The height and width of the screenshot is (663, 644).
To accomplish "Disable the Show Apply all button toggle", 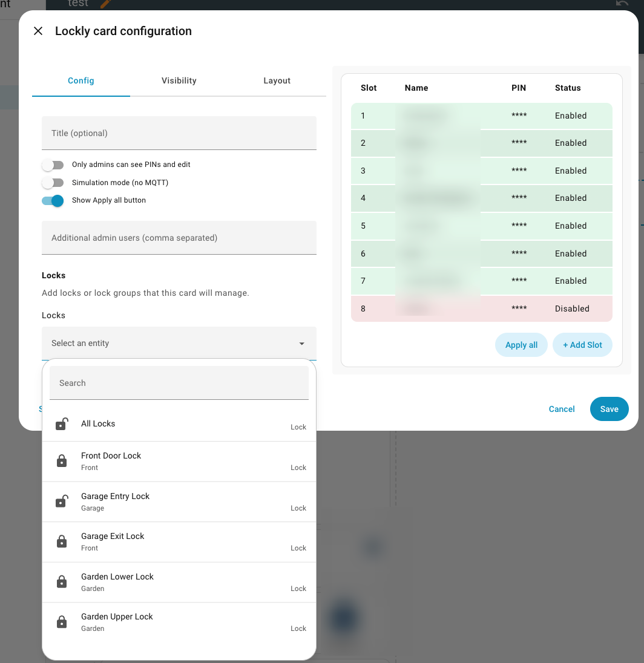I will point(53,200).
